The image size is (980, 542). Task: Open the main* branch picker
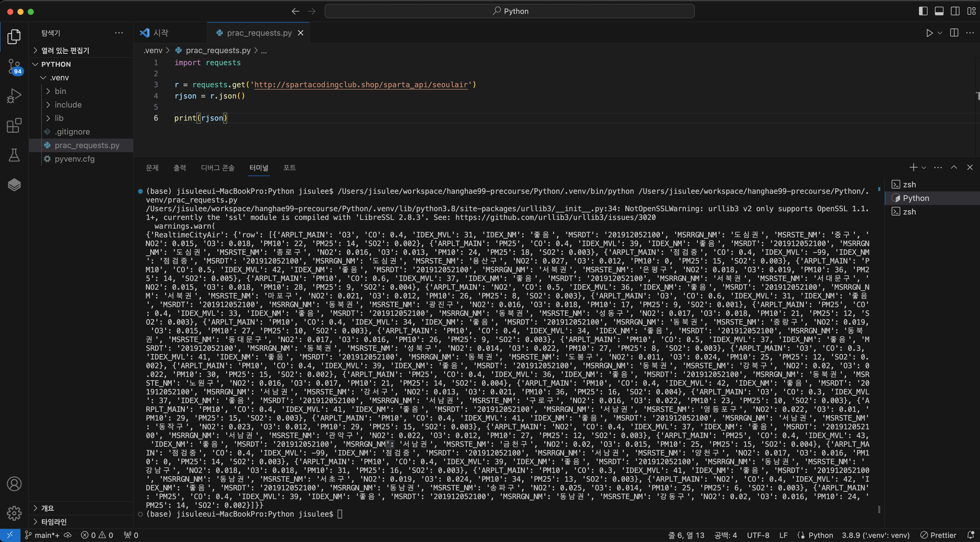pos(42,535)
